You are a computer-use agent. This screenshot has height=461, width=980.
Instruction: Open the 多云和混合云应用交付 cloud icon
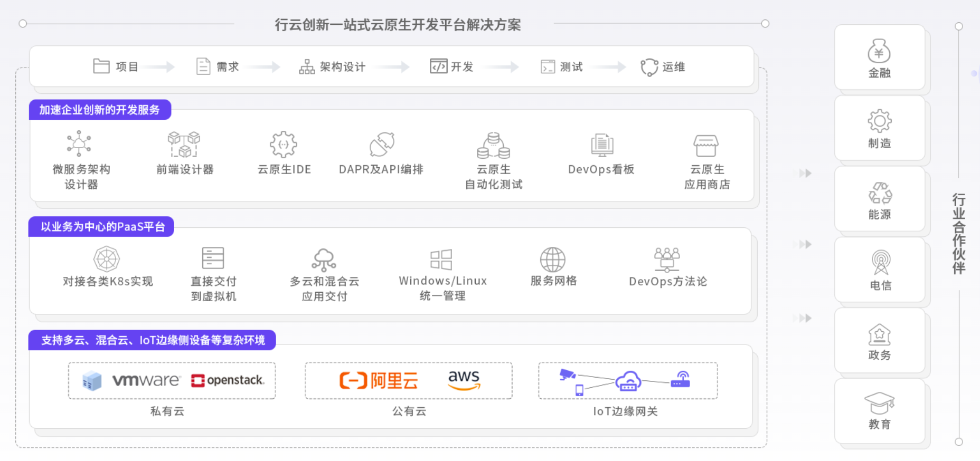324,260
